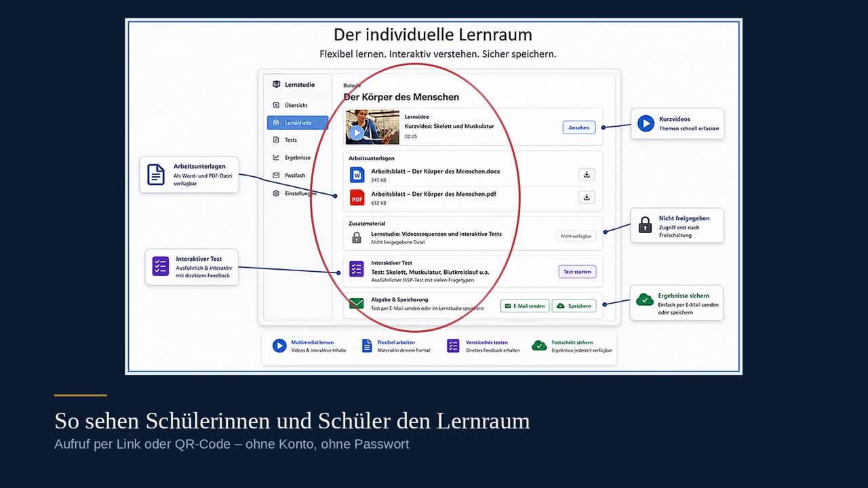This screenshot has height=488, width=868.
Task: Click the cloud icon beside Fortschritt sichern
Action: point(539,346)
